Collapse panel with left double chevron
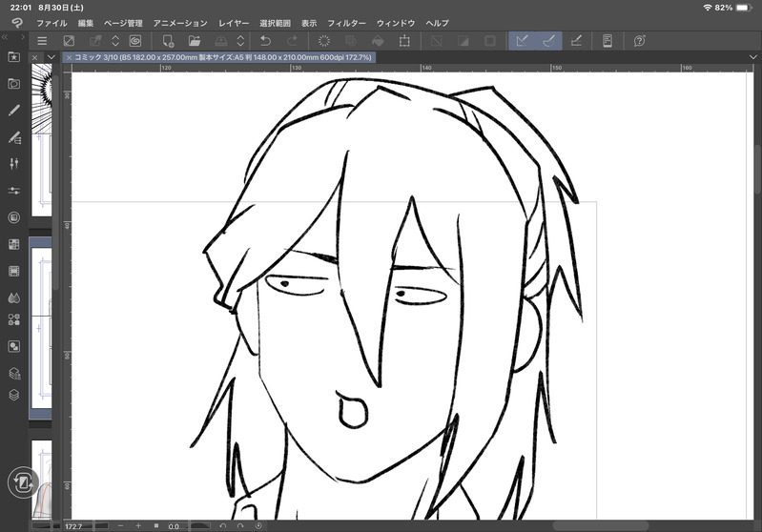 pyautogui.click(x=5, y=37)
